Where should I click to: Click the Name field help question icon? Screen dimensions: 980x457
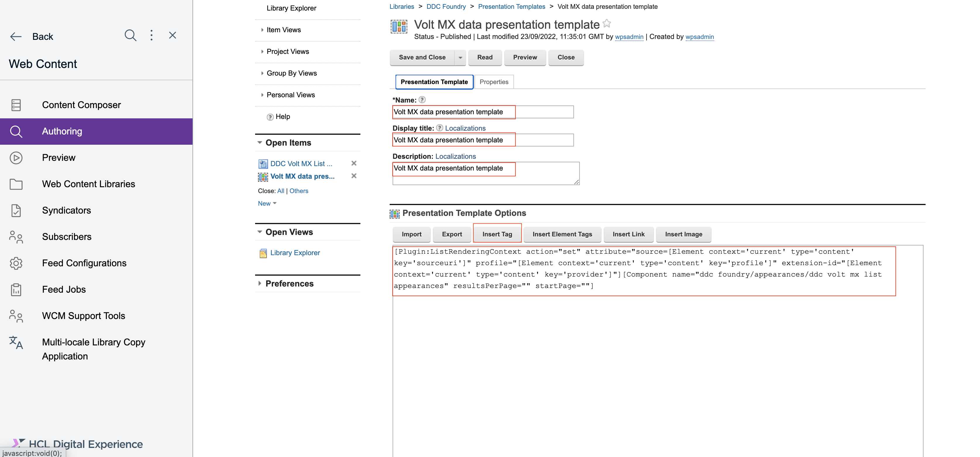pyautogui.click(x=422, y=100)
